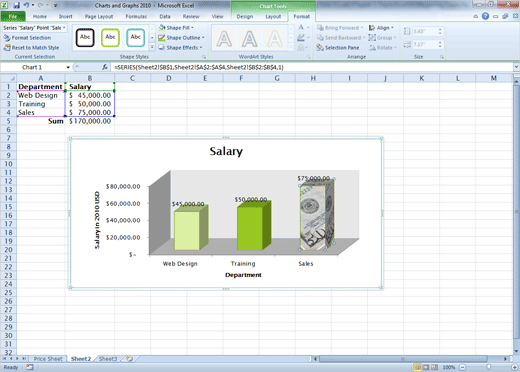Switch to the Design chart tab
Viewport: 520px width, 372px height.
pyautogui.click(x=245, y=16)
